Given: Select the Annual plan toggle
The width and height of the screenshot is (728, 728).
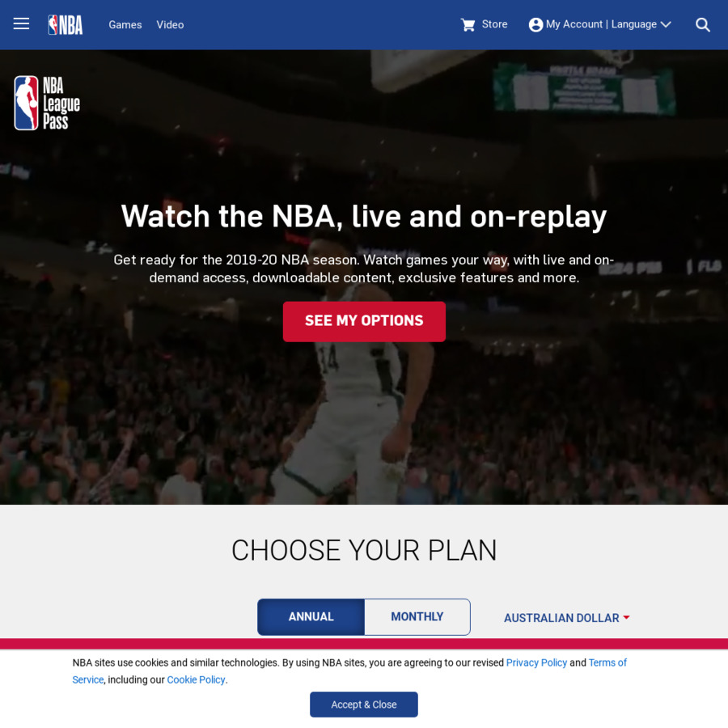Looking at the screenshot, I should click(x=311, y=617).
